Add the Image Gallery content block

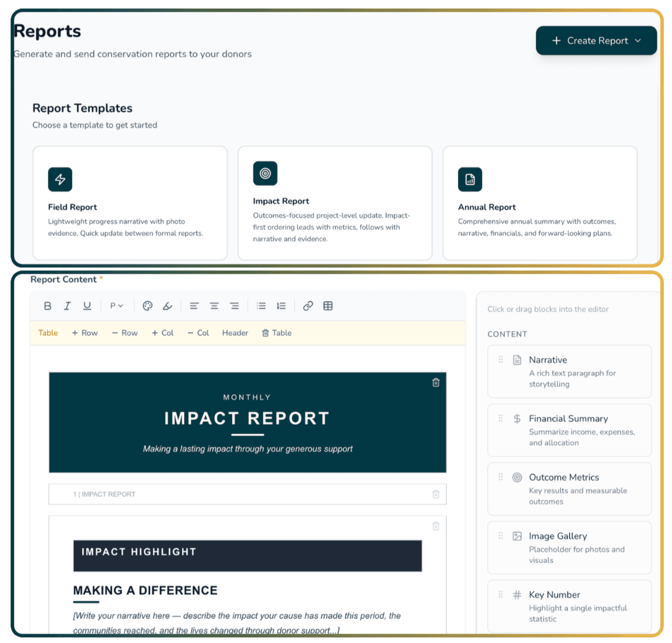[x=569, y=548]
